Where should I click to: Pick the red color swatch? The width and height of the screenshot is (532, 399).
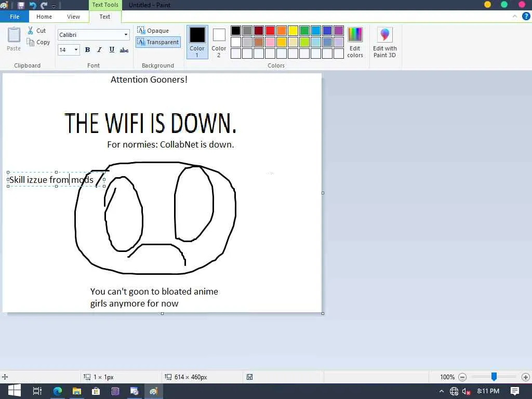point(270,31)
